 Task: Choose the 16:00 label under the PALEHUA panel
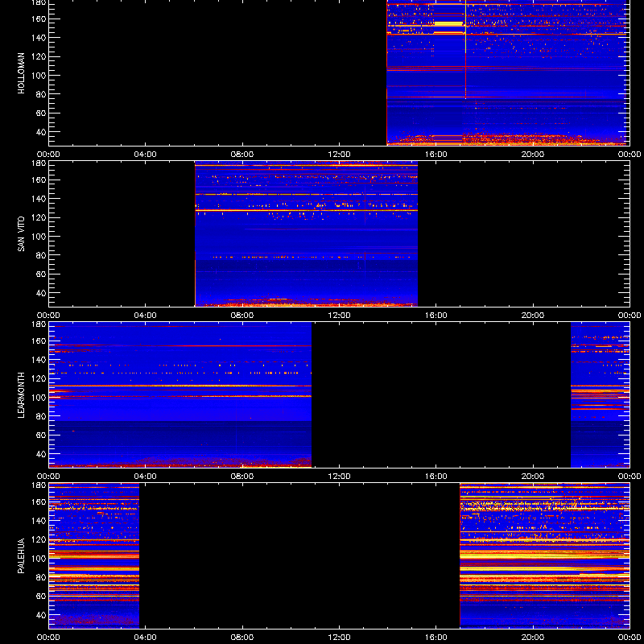click(436, 638)
